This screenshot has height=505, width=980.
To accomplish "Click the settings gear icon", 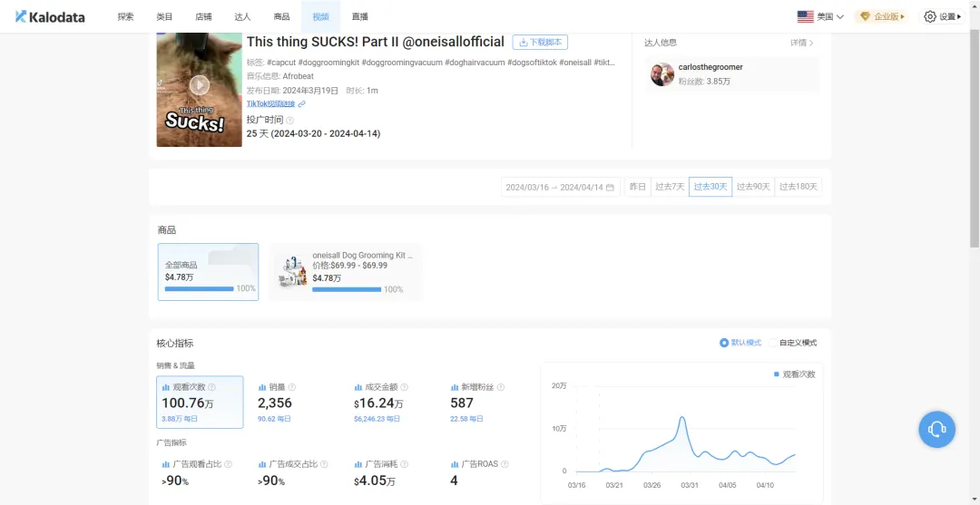I will pyautogui.click(x=929, y=16).
